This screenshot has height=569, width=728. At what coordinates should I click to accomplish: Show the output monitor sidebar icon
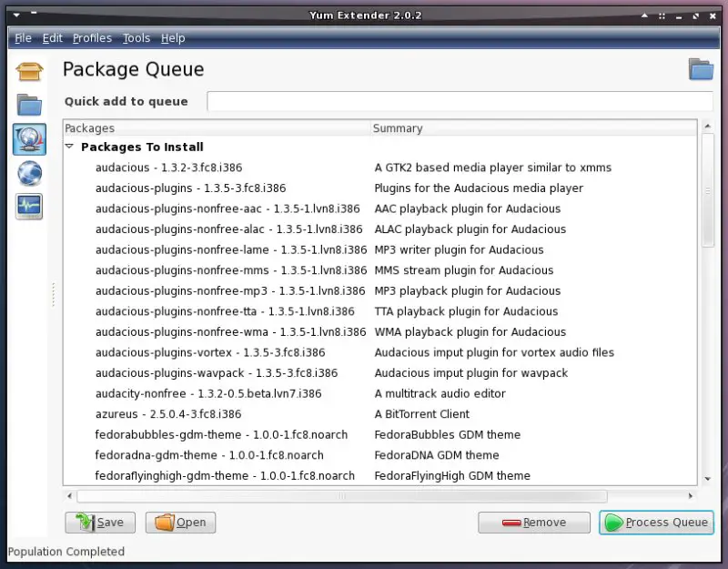(29, 207)
